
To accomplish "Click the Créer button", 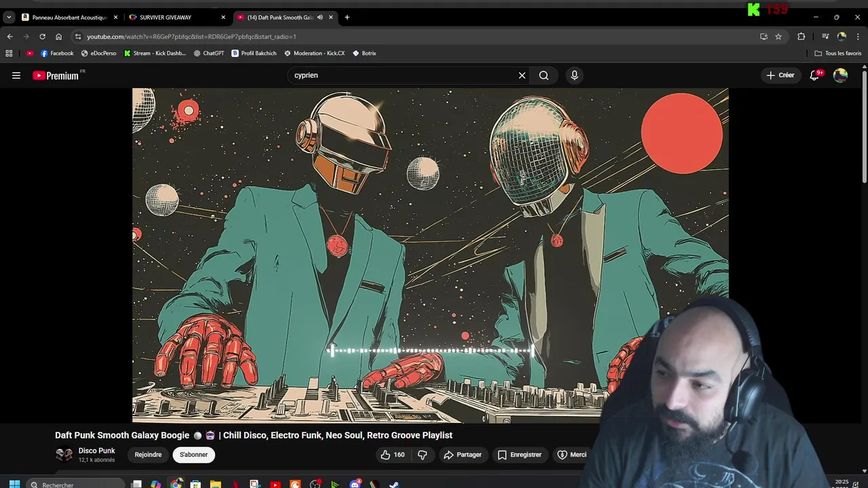I will click(x=780, y=75).
